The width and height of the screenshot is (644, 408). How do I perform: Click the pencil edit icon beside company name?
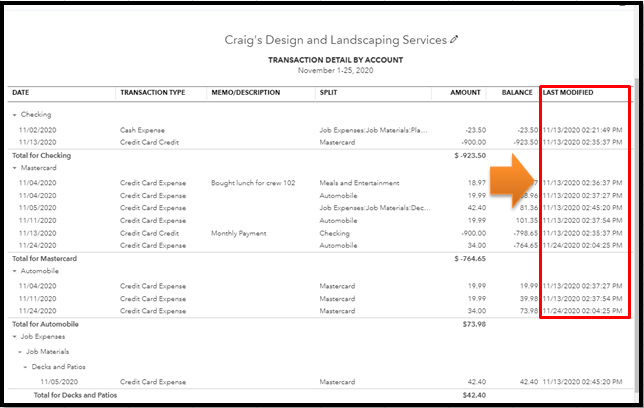(x=454, y=40)
